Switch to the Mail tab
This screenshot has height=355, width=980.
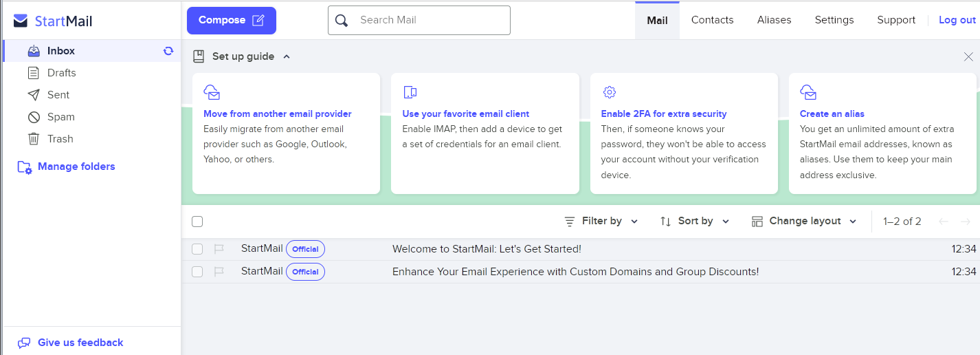[x=657, y=20]
